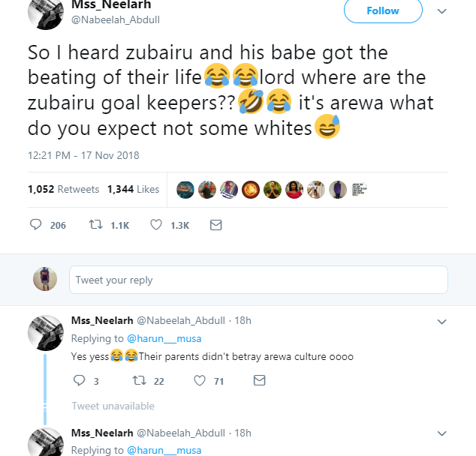Like the reply with 71 likes

[200, 381]
